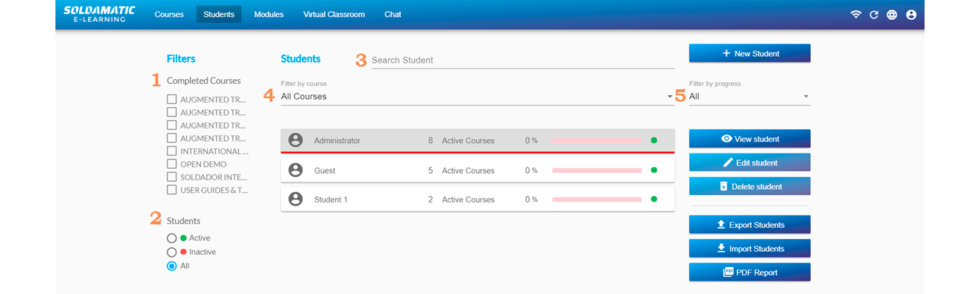Viewport: 980px width, 294px height.
Task: Open the language globe icon
Action: click(892, 15)
